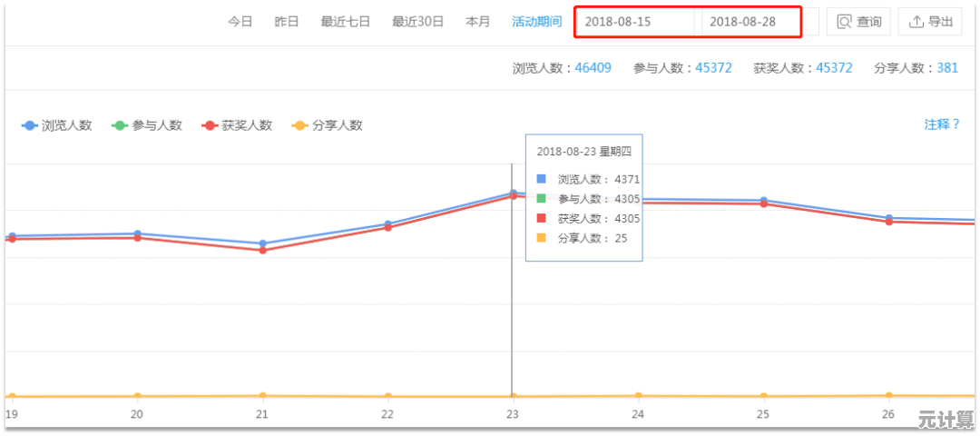This screenshot has height=436, width=980.
Task: Select the 昨日 date filter
Action: tap(287, 22)
